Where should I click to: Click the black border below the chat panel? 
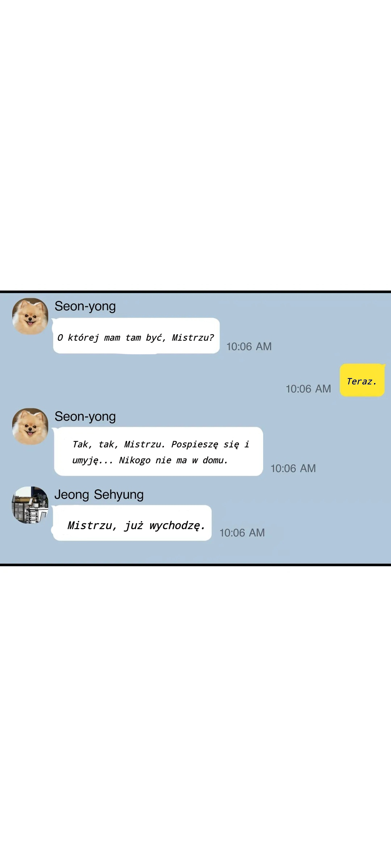195,565
